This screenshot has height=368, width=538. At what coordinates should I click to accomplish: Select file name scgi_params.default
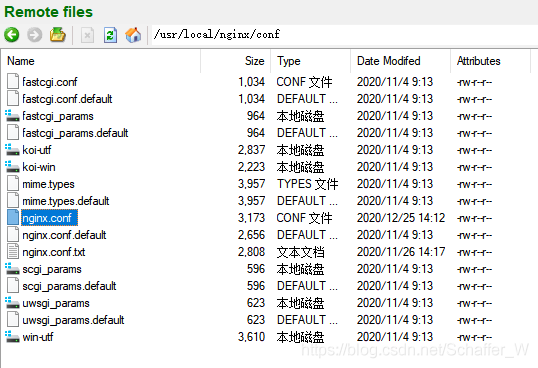[69, 286]
